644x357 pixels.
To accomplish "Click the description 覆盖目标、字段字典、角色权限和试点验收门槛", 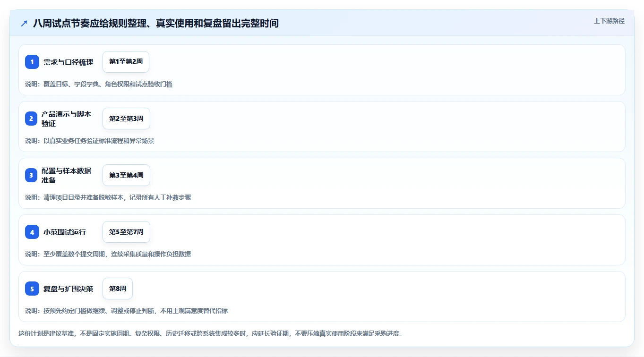I will click(x=108, y=84).
